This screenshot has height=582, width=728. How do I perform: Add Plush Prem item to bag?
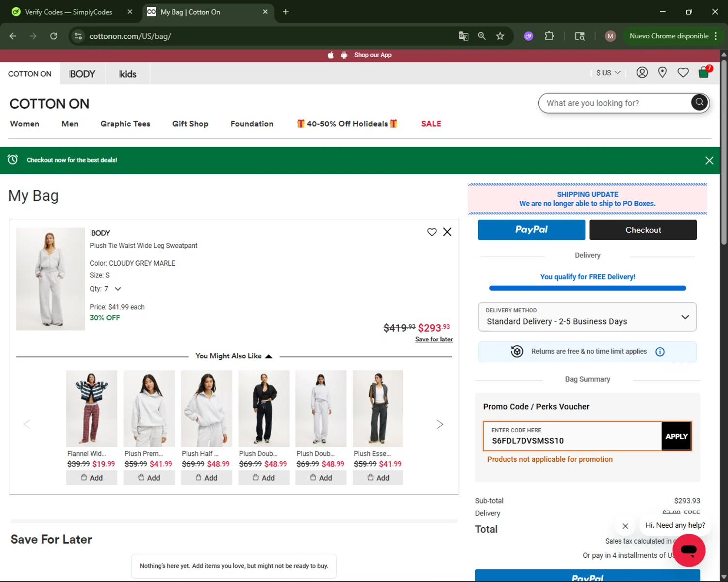(149, 478)
